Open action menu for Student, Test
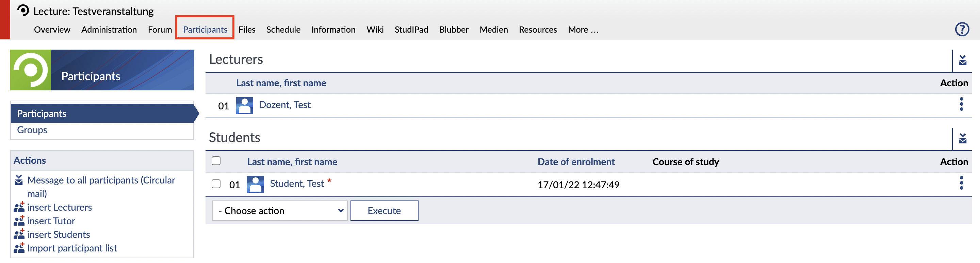Image resolution: width=980 pixels, height=263 pixels. point(961,183)
